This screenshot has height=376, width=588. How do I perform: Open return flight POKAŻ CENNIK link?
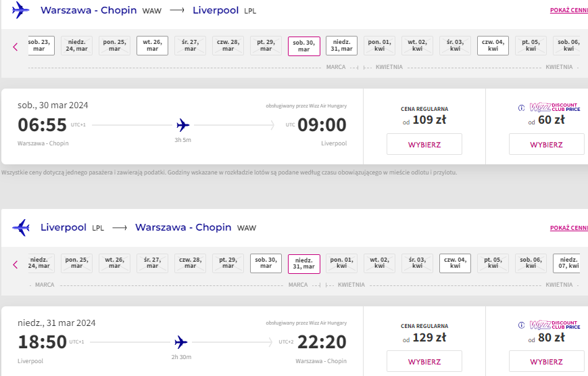pyautogui.click(x=569, y=228)
